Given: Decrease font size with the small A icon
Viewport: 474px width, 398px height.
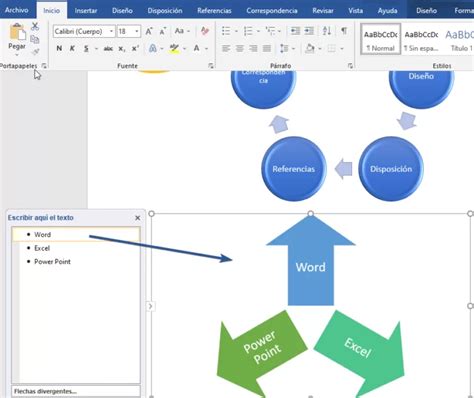Looking at the screenshot, I should point(162,32).
